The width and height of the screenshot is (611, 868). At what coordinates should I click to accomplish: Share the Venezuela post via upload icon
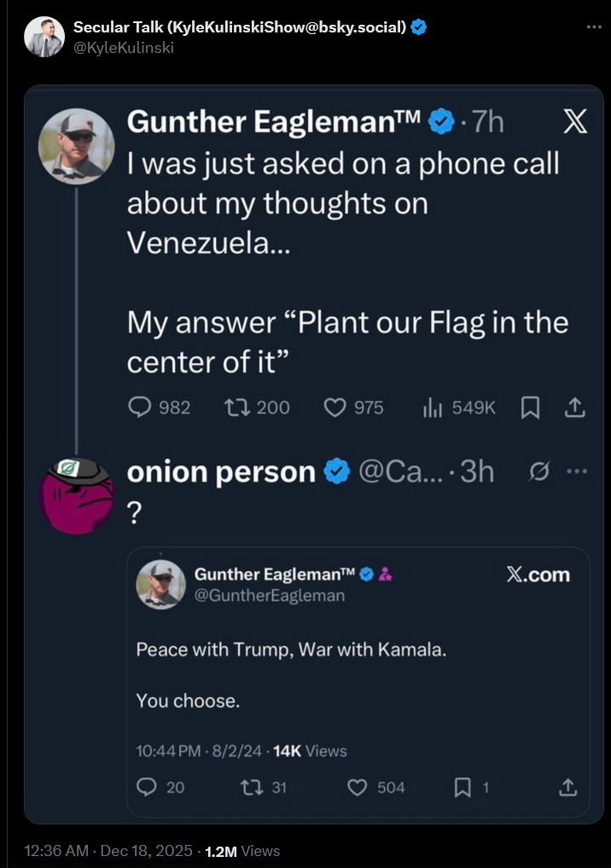coord(575,409)
